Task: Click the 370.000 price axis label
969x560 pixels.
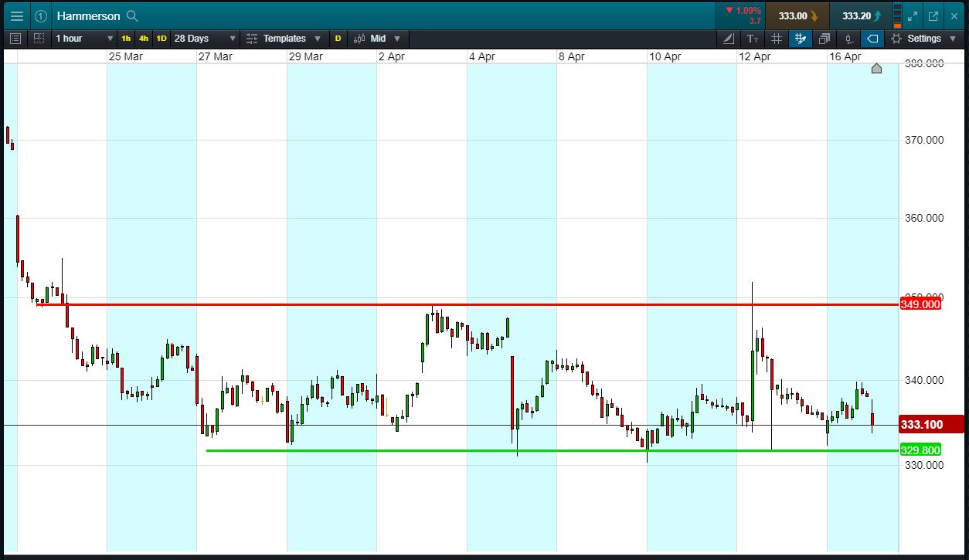Action: click(923, 140)
